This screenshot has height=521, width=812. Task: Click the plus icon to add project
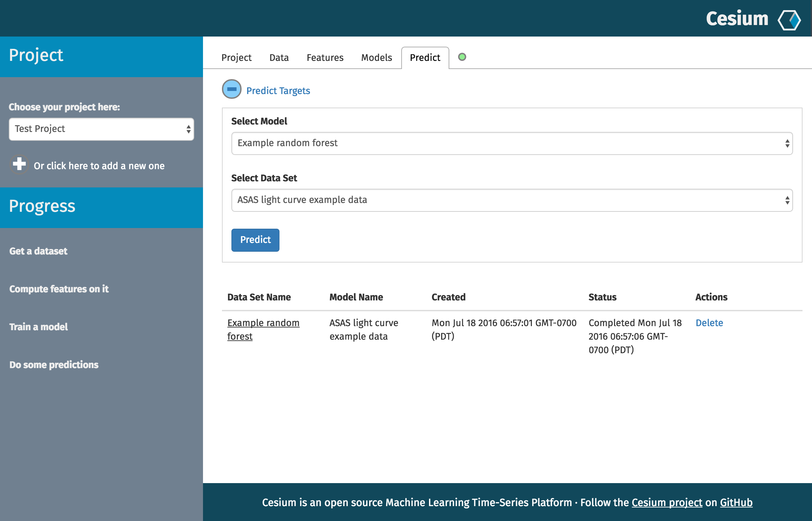pyautogui.click(x=19, y=164)
